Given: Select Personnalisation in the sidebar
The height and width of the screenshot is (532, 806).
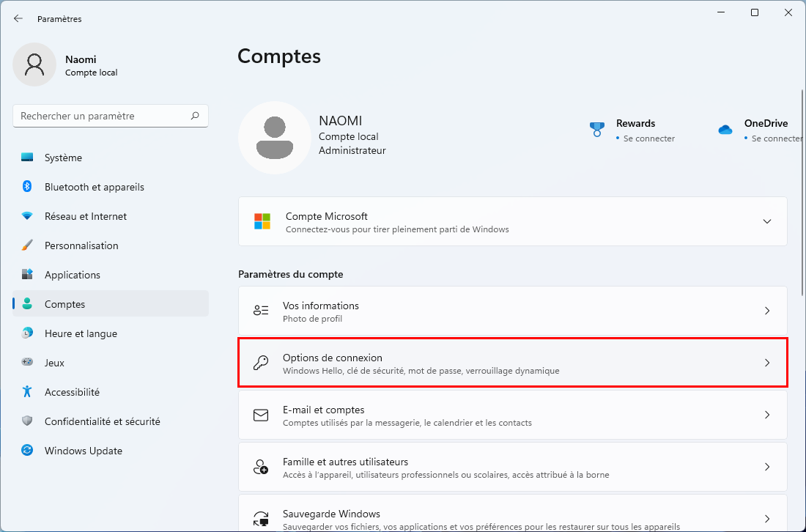Looking at the screenshot, I should [111, 245].
